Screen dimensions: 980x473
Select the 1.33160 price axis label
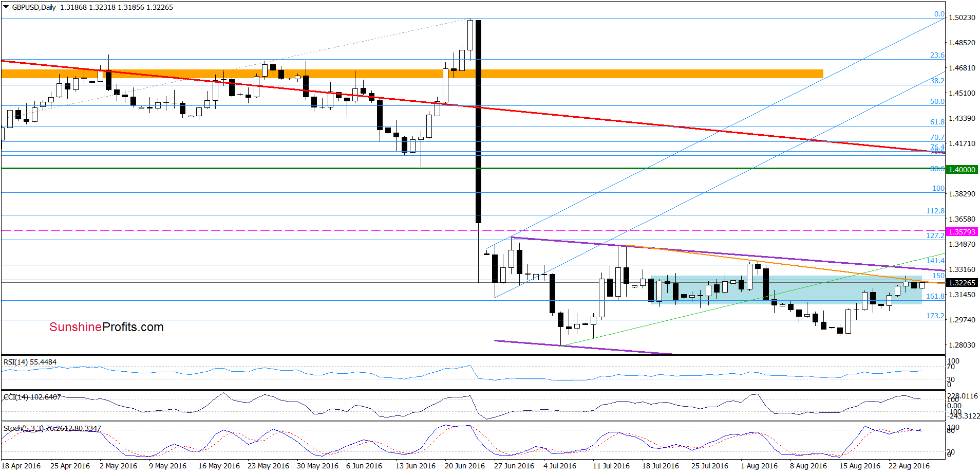[x=962, y=269]
